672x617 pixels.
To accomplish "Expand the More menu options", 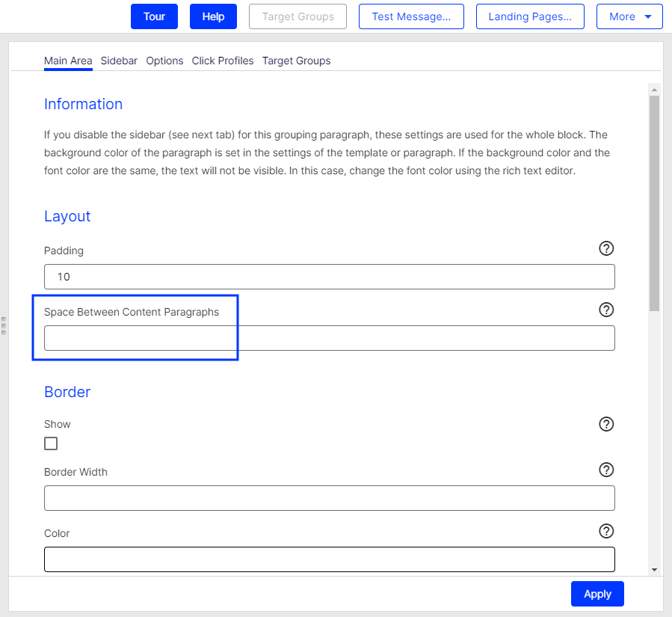I will tap(629, 16).
